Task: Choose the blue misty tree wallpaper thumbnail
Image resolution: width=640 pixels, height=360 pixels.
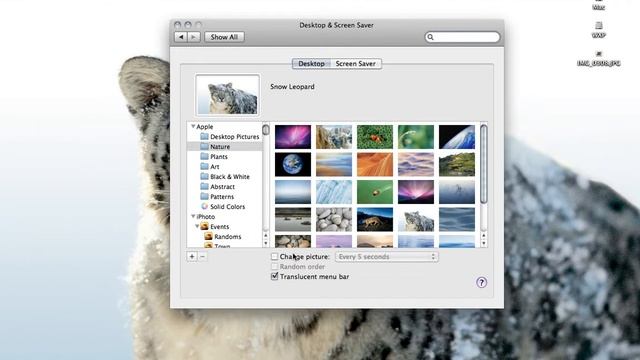Action: point(457,192)
